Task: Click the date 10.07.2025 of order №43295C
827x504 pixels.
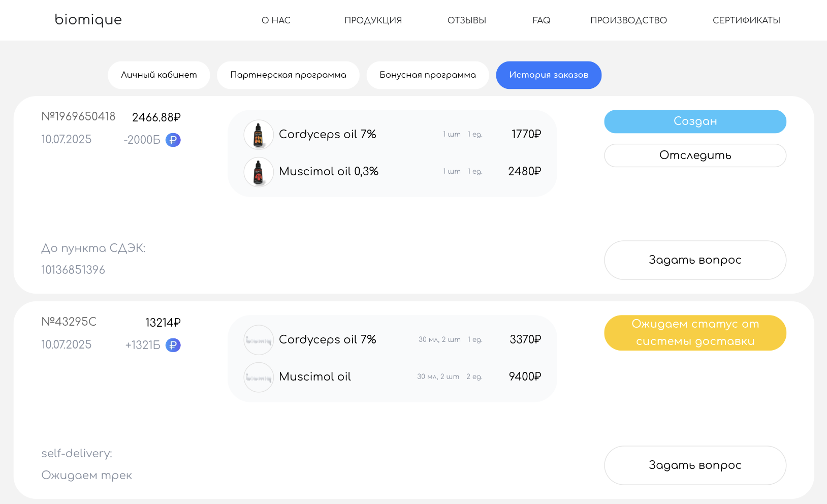Action: [x=67, y=344]
